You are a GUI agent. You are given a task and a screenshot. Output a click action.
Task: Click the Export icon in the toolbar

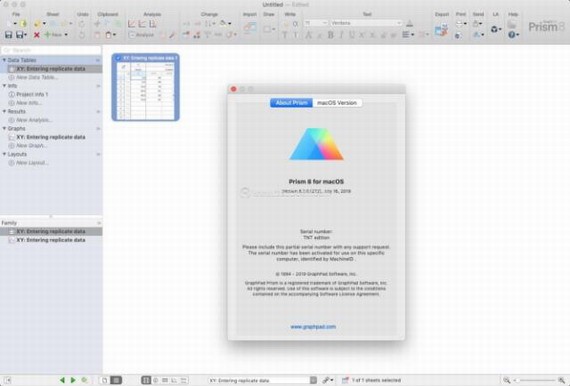pos(441,30)
